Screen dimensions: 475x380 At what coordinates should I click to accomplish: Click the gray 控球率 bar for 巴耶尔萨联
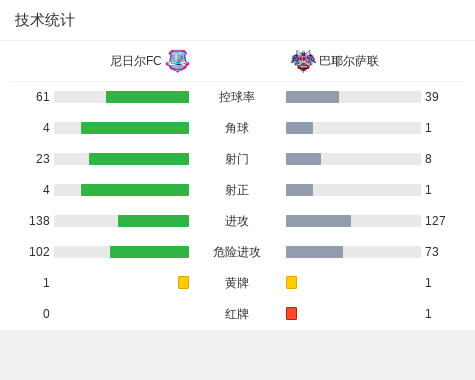[312, 97]
